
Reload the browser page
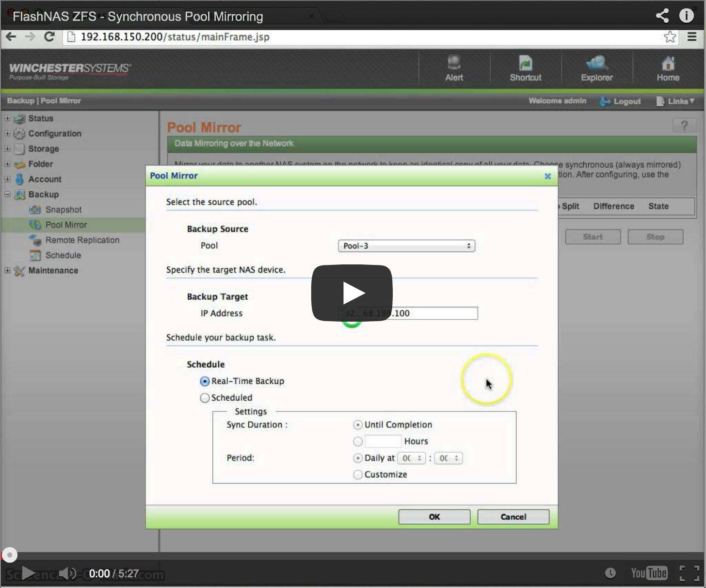[49, 36]
